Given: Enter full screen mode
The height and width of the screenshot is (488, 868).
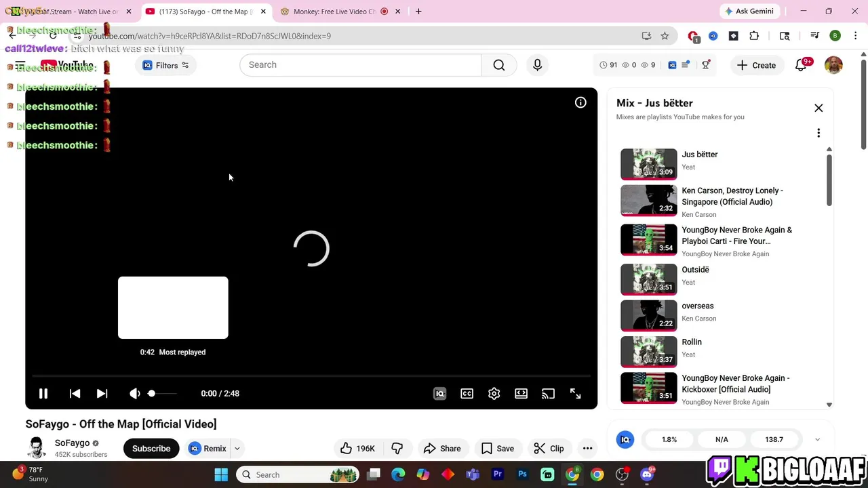Looking at the screenshot, I should (x=575, y=393).
